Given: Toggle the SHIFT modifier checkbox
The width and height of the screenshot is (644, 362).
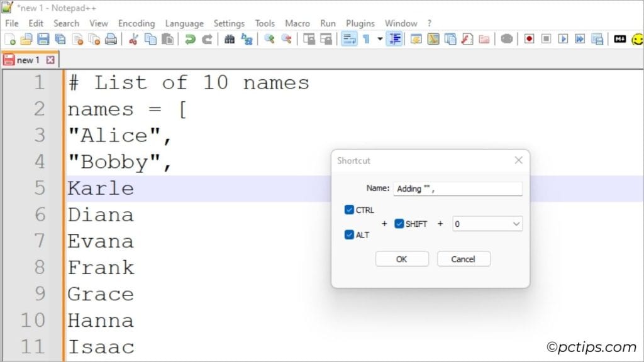Looking at the screenshot, I should (399, 224).
